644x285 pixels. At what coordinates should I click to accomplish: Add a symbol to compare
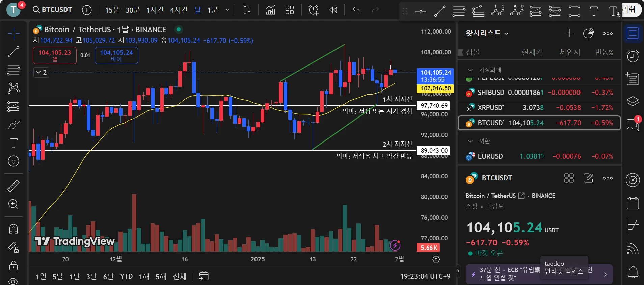[x=87, y=10]
